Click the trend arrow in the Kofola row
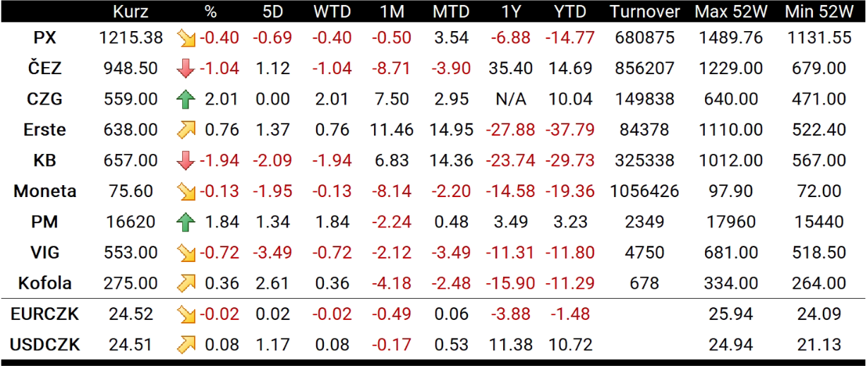 click(x=186, y=283)
